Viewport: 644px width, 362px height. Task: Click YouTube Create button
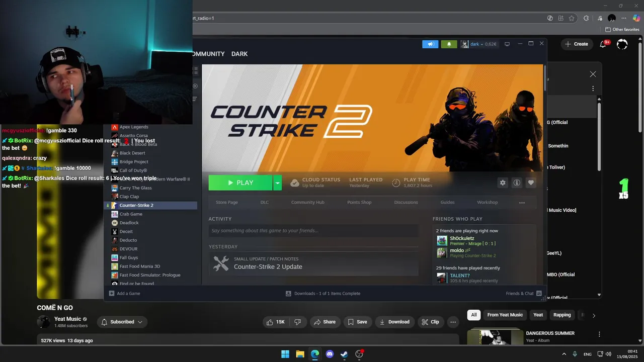(x=576, y=44)
